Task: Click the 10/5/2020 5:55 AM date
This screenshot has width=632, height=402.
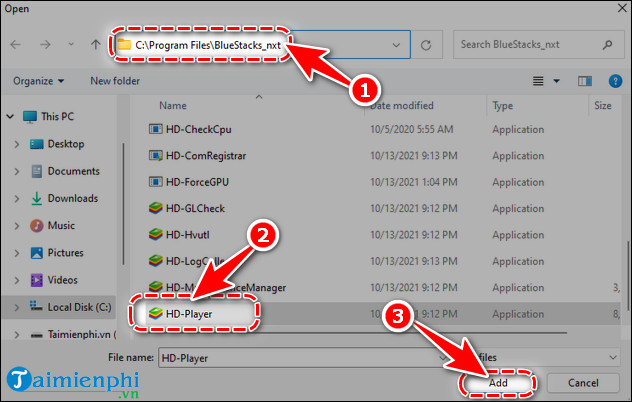Action: pos(412,129)
